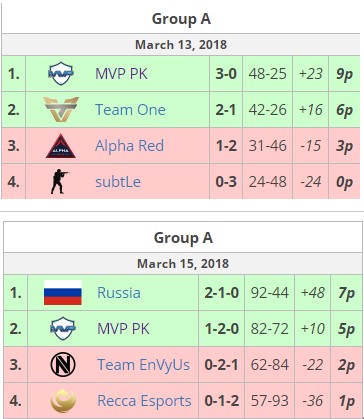Click the March 15, 2018 date header

(183, 263)
